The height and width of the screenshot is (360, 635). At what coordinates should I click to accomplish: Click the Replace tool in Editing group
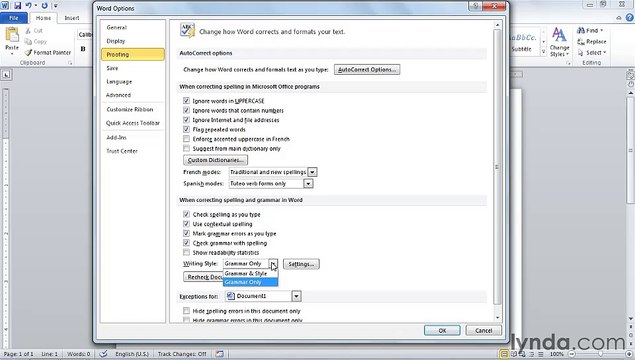pyautogui.click(x=592, y=42)
